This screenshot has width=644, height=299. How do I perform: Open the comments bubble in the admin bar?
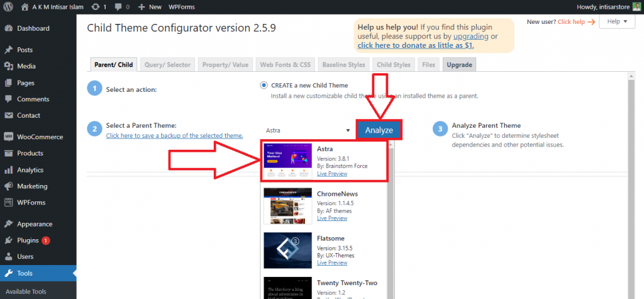tap(118, 6)
